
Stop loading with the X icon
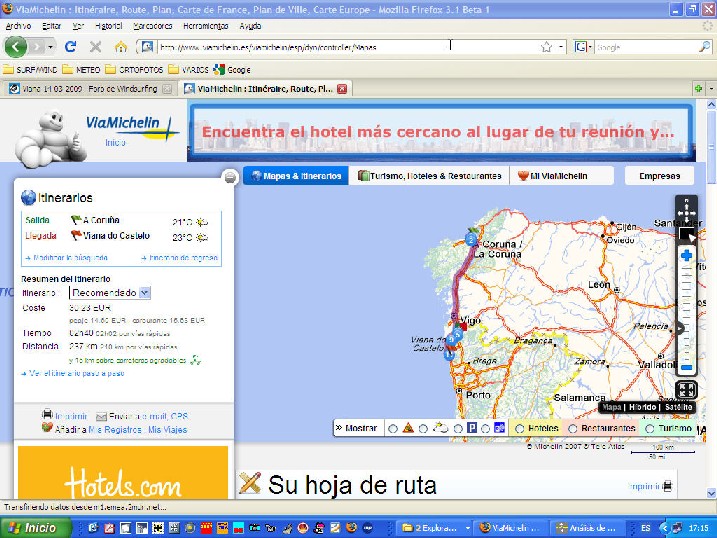click(96, 47)
